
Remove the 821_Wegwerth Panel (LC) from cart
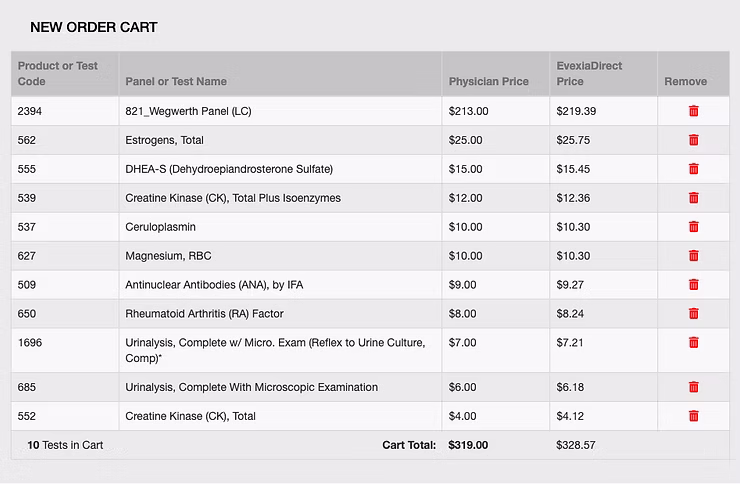point(693,111)
